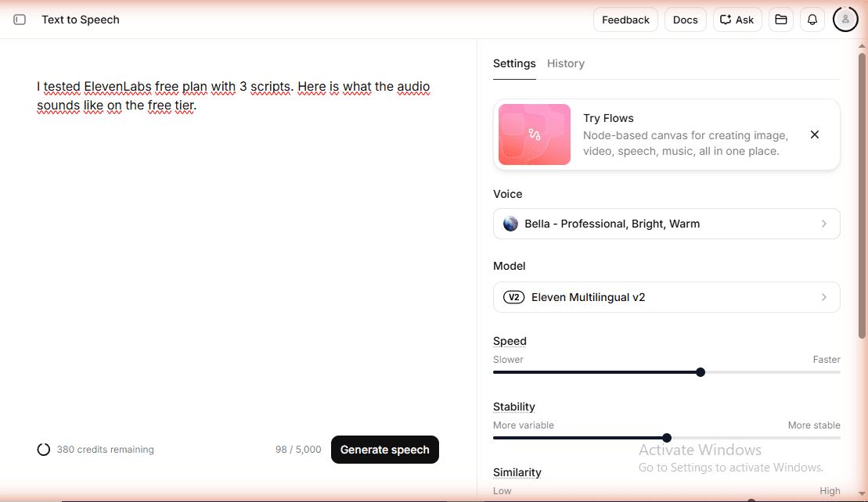The height and width of the screenshot is (502, 868).
Task: Click the Stability label
Action: 514,407
